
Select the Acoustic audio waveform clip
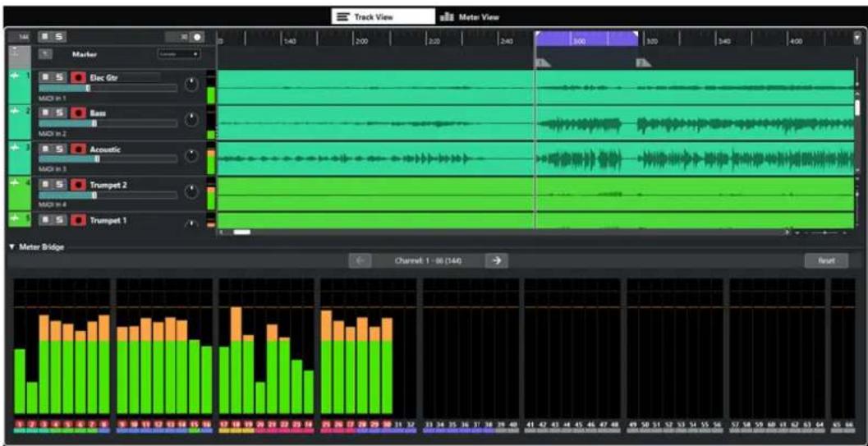click(536, 159)
